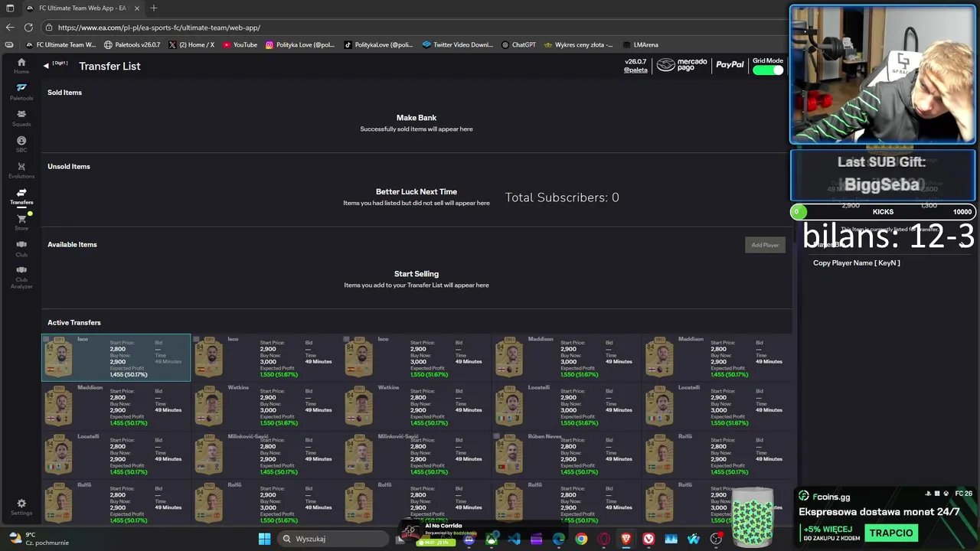This screenshot has height=551, width=980.
Task: Open the weather widget on the taskbar
Action: click(38, 539)
